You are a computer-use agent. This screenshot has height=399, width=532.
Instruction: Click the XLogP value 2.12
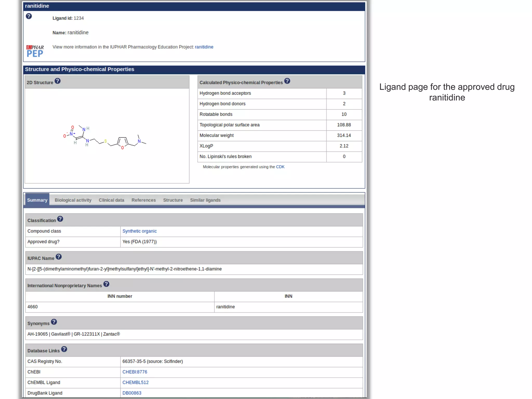[344, 146]
